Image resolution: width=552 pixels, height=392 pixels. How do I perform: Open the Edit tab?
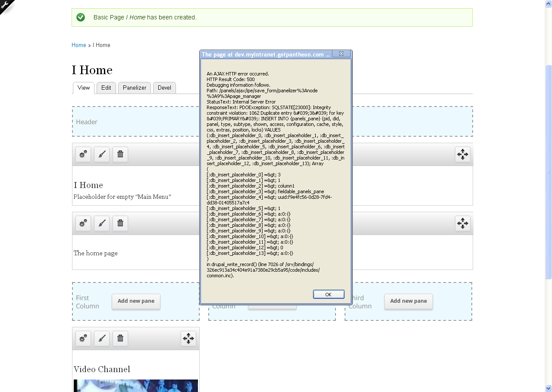106,88
